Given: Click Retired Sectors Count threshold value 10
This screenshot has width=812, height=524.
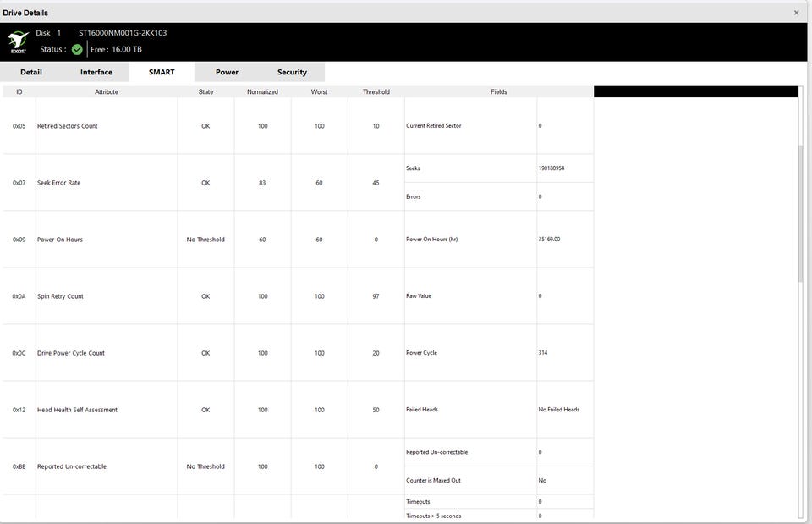Looking at the screenshot, I should 376,126.
